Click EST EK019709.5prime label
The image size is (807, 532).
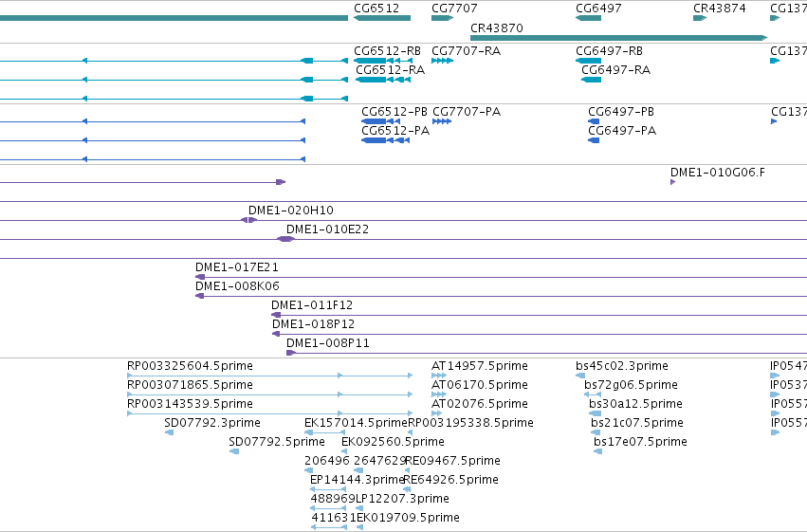click(x=408, y=518)
